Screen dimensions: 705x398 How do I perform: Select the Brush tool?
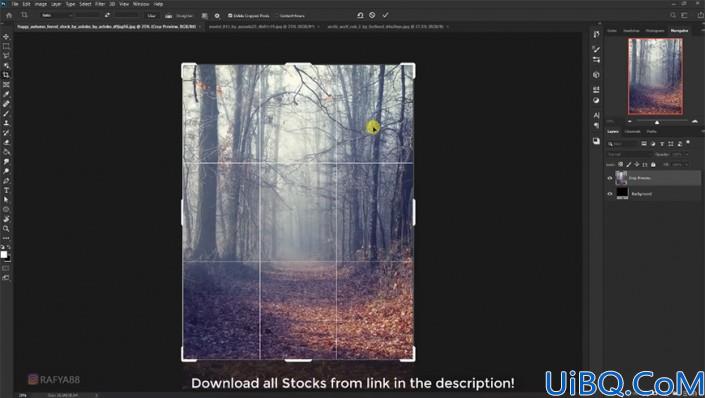point(6,113)
